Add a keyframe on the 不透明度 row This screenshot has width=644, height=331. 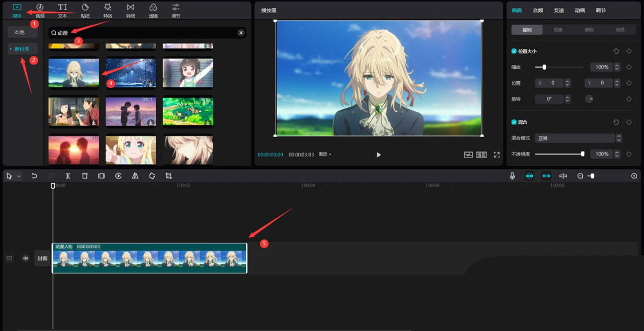click(628, 154)
